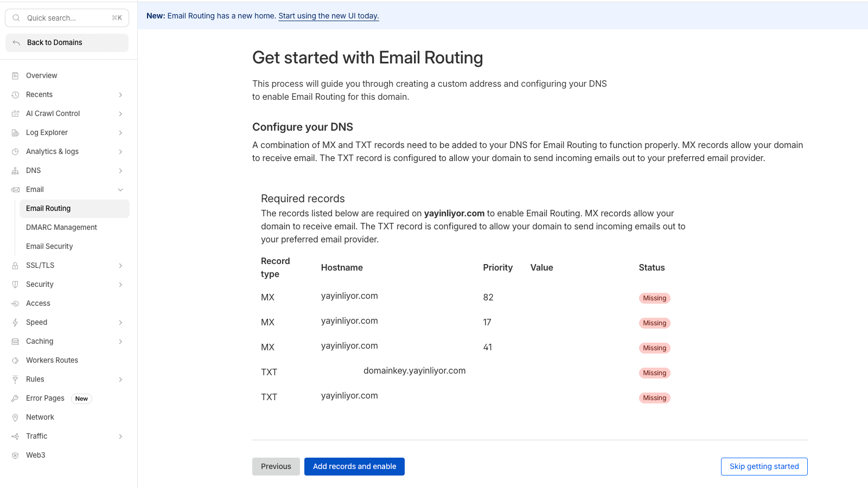Viewport: 868px width, 488px height.
Task: Focus the Quick search input field
Action: point(67,18)
